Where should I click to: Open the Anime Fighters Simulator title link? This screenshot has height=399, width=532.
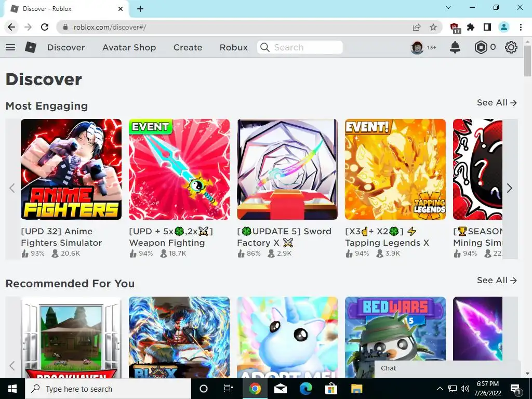tap(61, 237)
